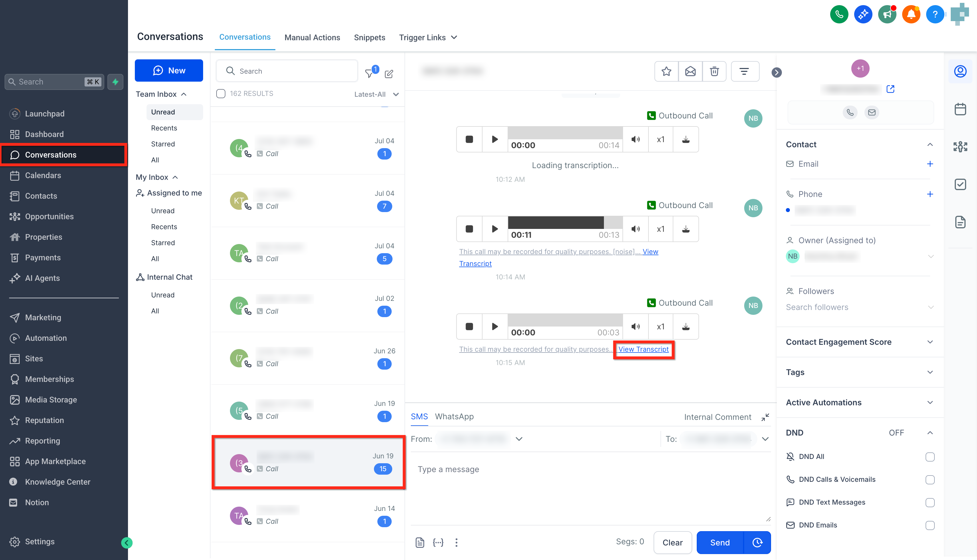Screen dimensions: 977x560
Task: Switch to the WhatsApp message tab
Action: pos(454,416)
